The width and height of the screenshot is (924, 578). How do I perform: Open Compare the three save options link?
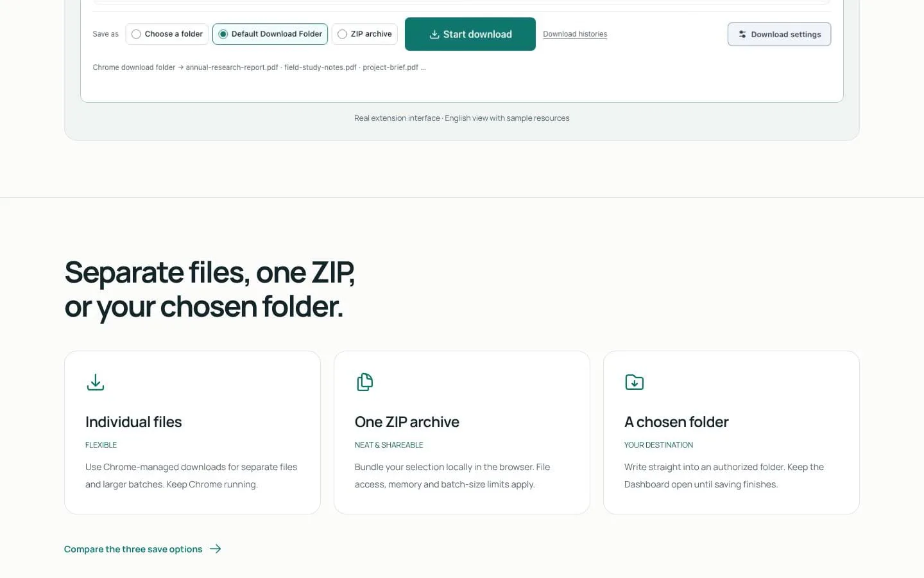[x=142, y=549]
